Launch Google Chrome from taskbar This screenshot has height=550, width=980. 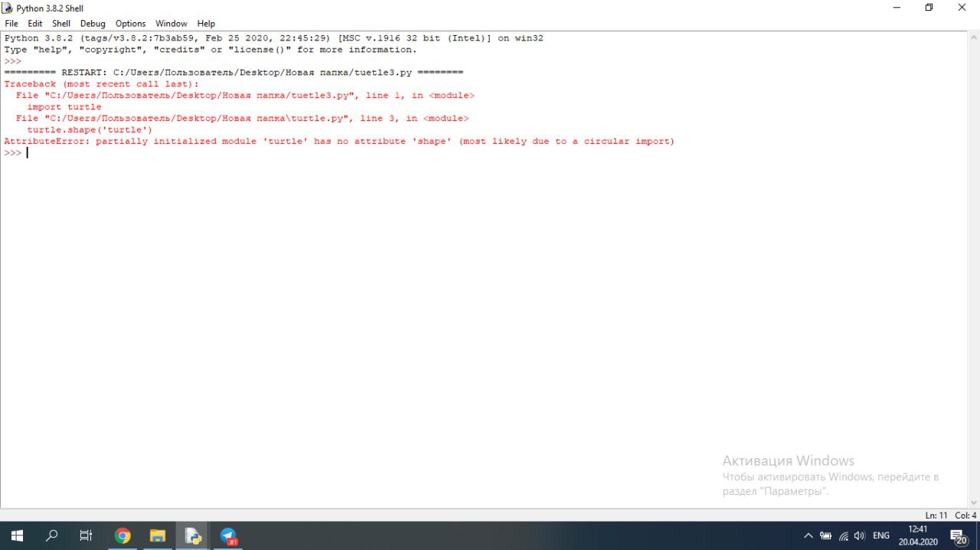tap(122, 535)
